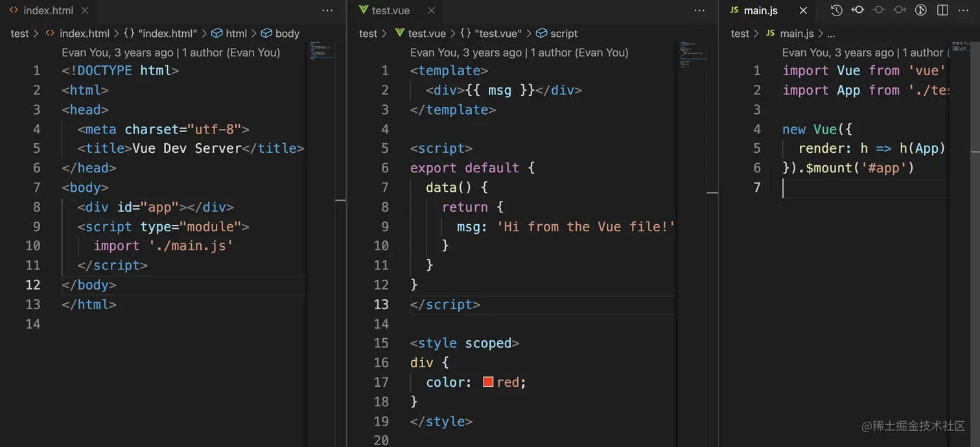
Task: Split the main.js editor to the right
Action: click(x=942, y=10)
